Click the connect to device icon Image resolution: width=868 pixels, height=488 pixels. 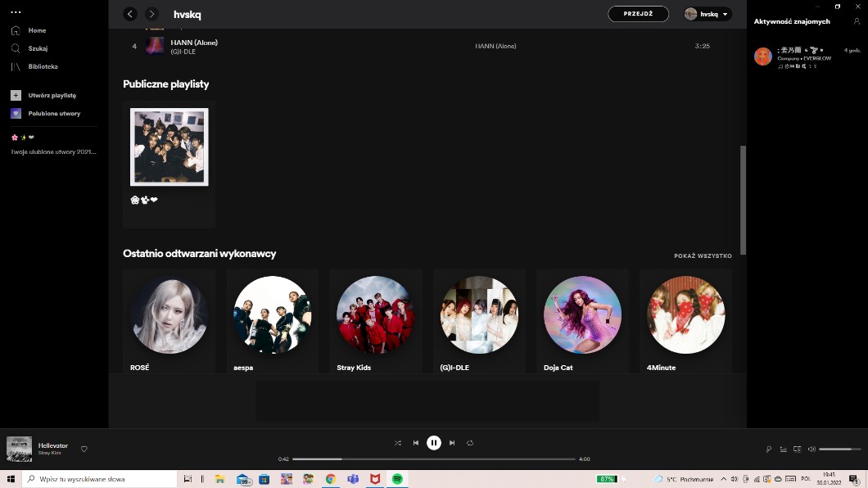pyautogui.click(x=797, y=449)
